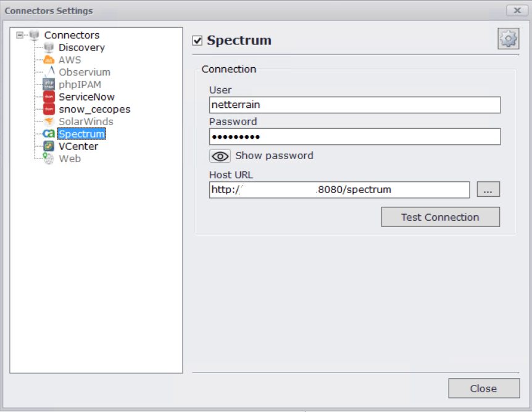The image size is (532, 412).
Task: Focus the Host URL input field
Action: pos(339,189)
